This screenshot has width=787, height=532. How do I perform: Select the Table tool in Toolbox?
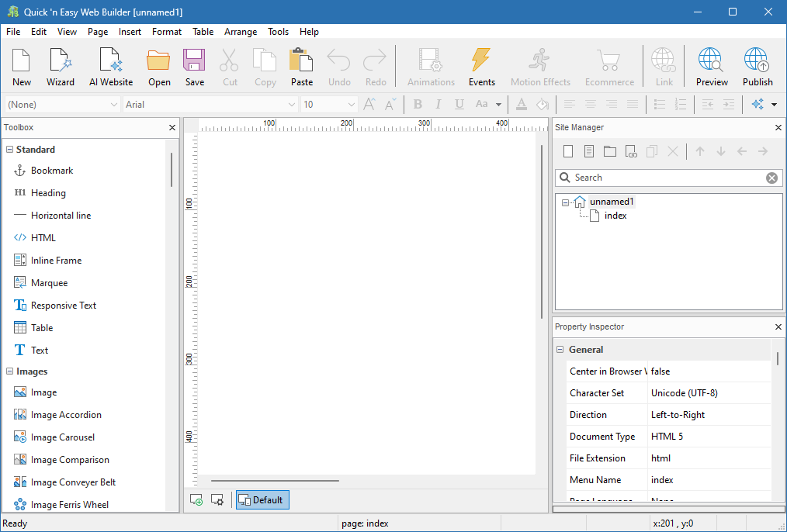click(33, 328)
